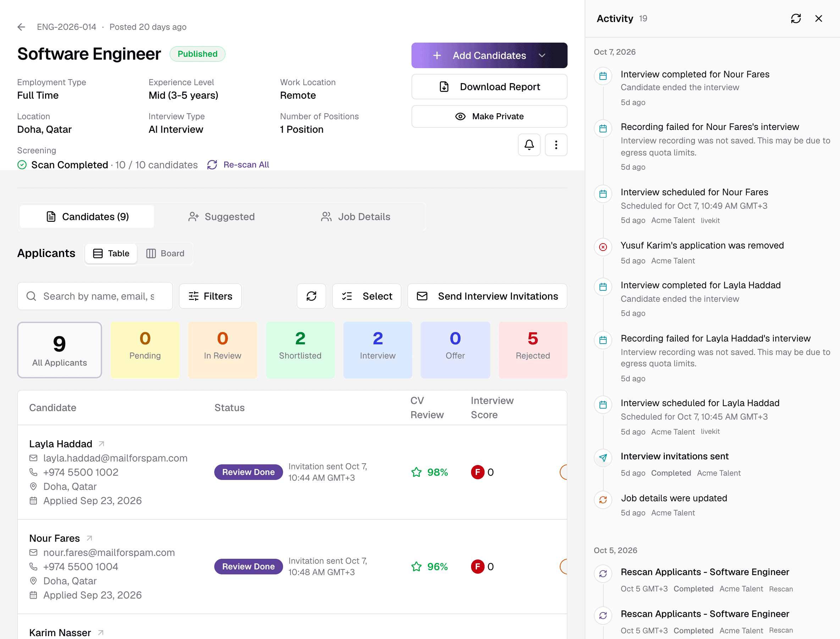
Task: Select the All Applicants card
Action: click(x=60, y=350)
